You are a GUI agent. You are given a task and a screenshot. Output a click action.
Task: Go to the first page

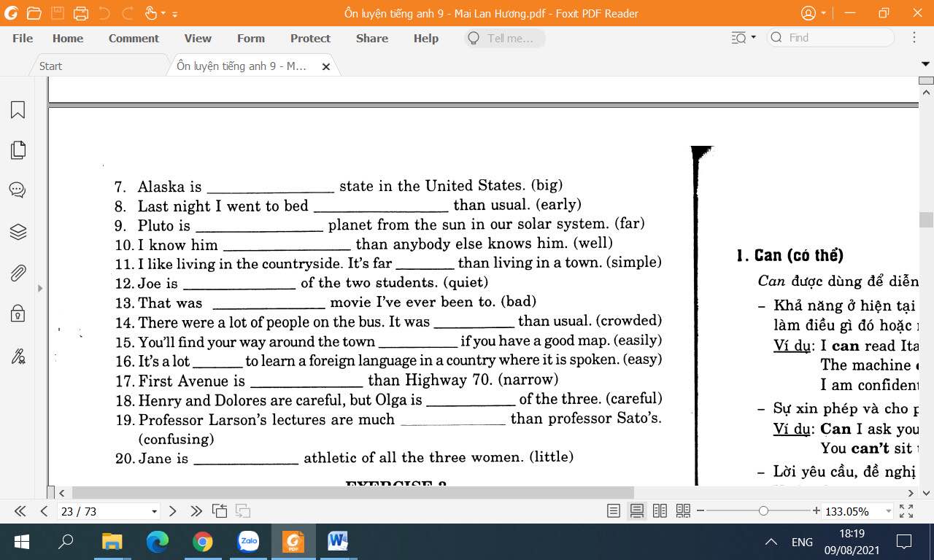point(20,511)
